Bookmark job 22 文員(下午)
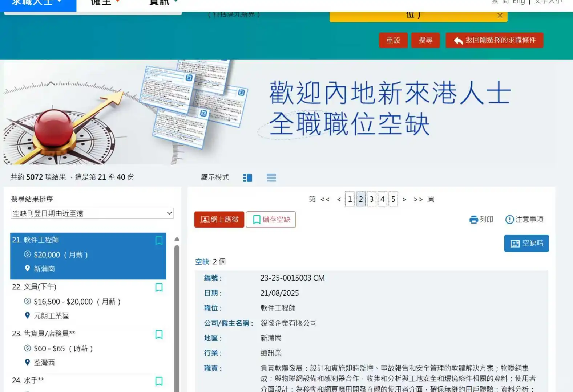573x392 pixels. point(159,287)
